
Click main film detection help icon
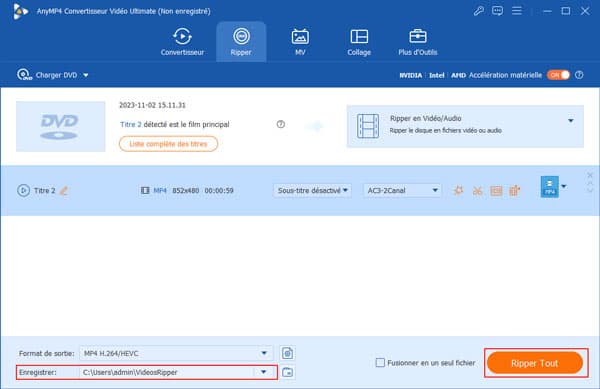(280, 124)
